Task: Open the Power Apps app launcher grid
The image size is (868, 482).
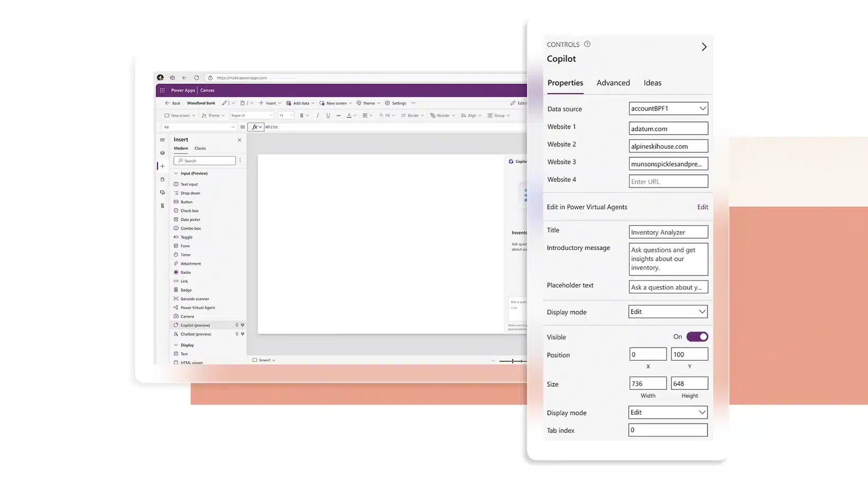Action: 162,90
